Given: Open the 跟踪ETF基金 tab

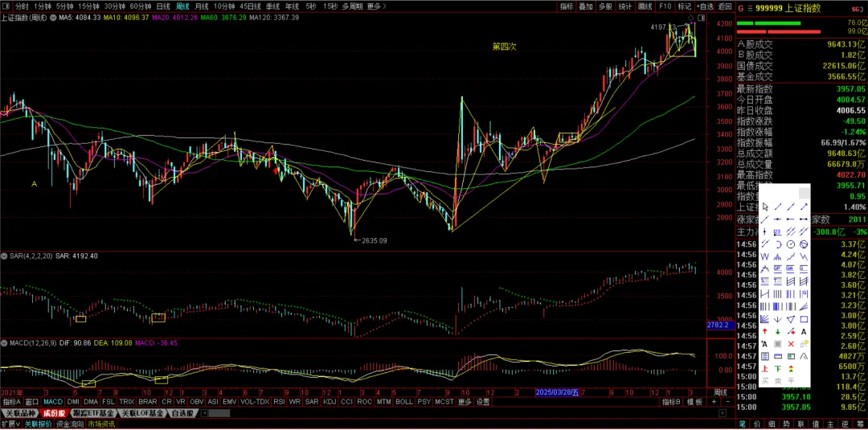Looking at the screenshot, I should (93, 413).
